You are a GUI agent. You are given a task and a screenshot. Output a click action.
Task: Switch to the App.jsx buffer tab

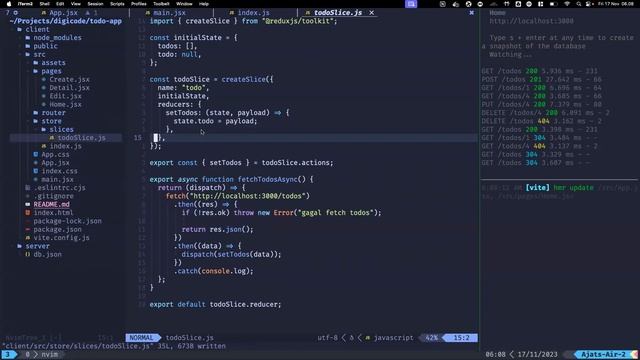pos(63,13)
